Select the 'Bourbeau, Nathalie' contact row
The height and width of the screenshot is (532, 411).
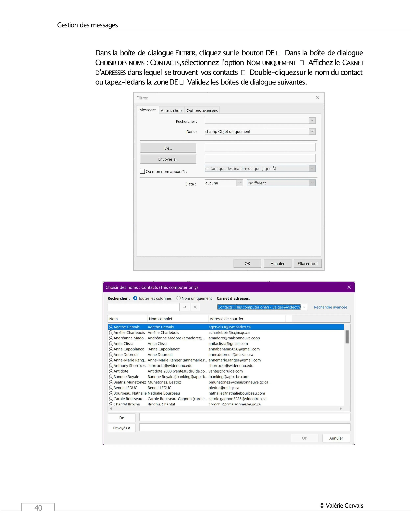tap(226, 393)
